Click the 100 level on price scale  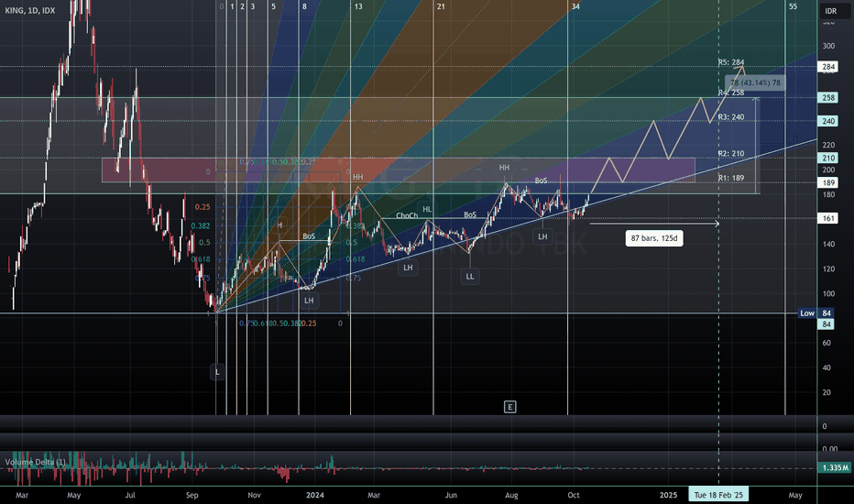(828, 293)
